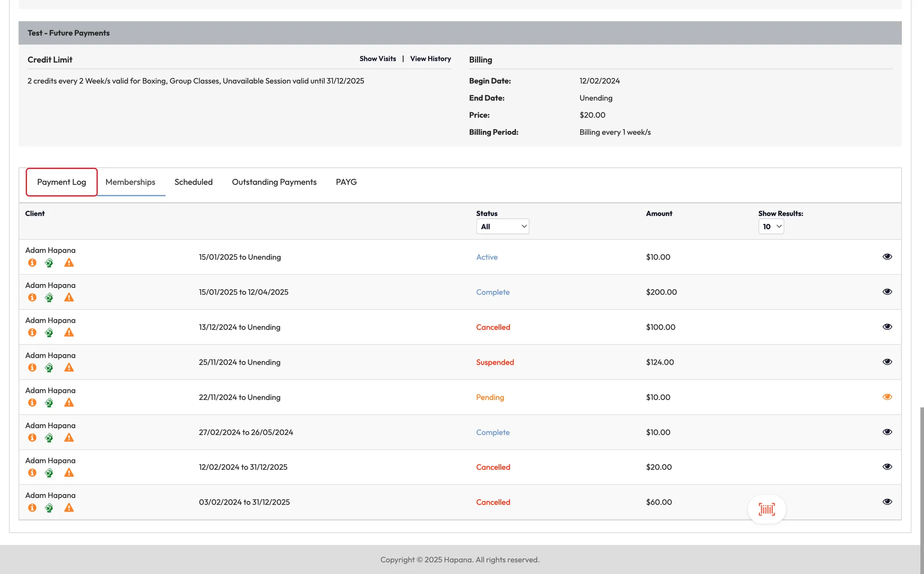Click info icon in the Active membership row
924x574 pixels.
(x=32, y=262)
